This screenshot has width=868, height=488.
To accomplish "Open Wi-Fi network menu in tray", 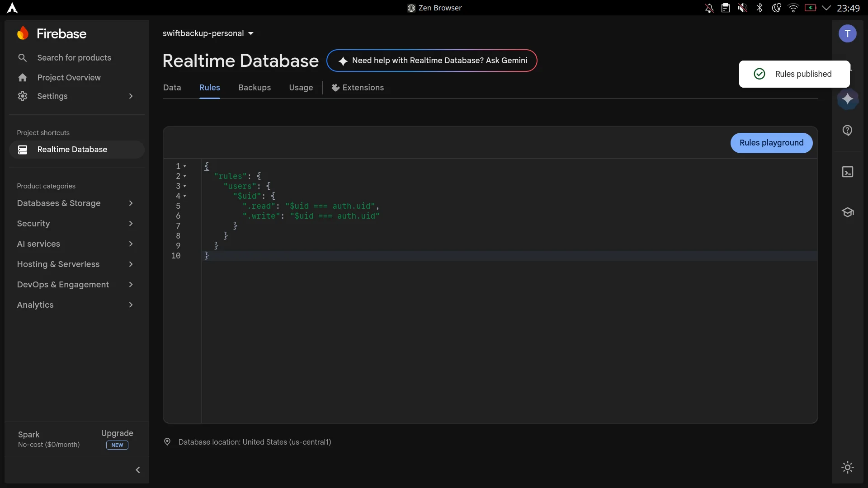I will click(793, 8).
